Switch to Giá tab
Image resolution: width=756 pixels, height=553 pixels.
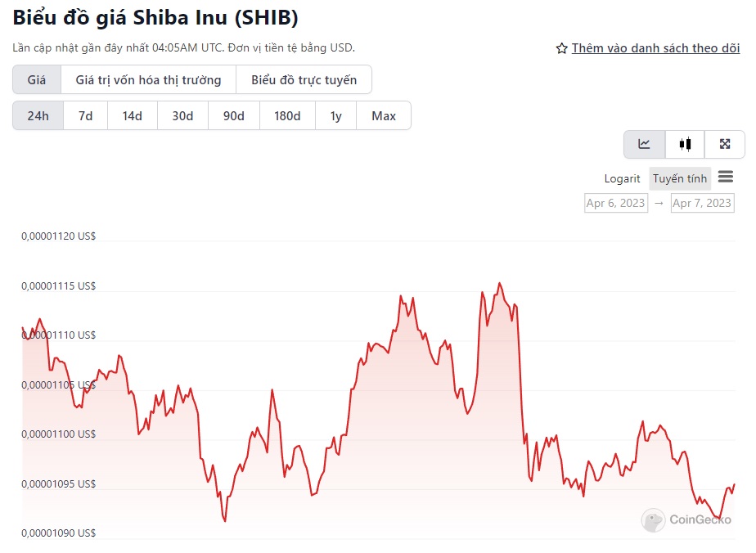click(37, 79)
